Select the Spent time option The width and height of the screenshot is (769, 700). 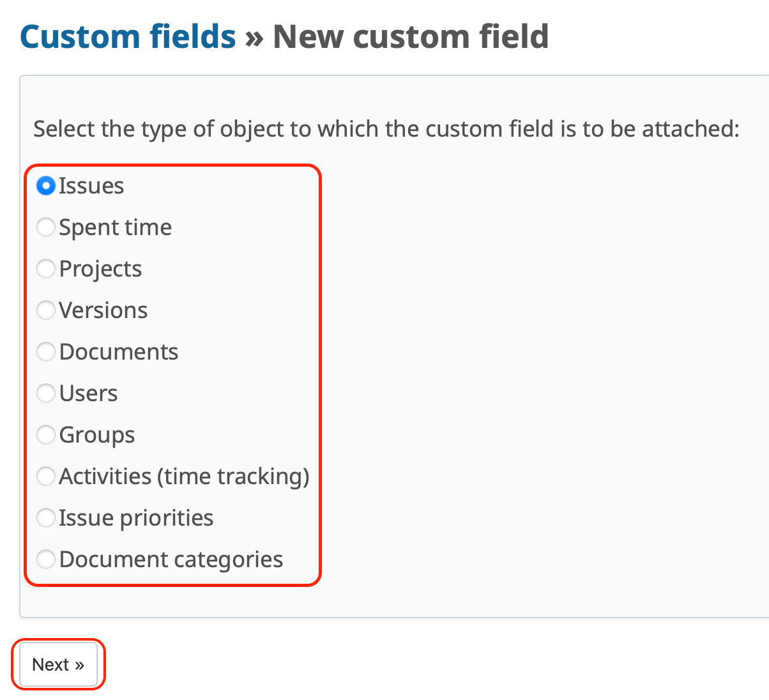pyautogui.click(x=45, y=227)
